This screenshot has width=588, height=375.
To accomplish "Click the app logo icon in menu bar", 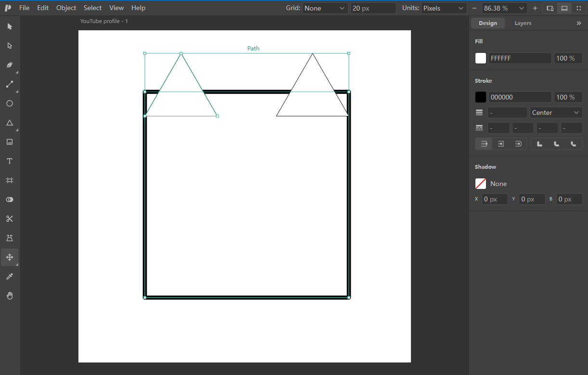I will pyautogui.click(x=8, y=8).
